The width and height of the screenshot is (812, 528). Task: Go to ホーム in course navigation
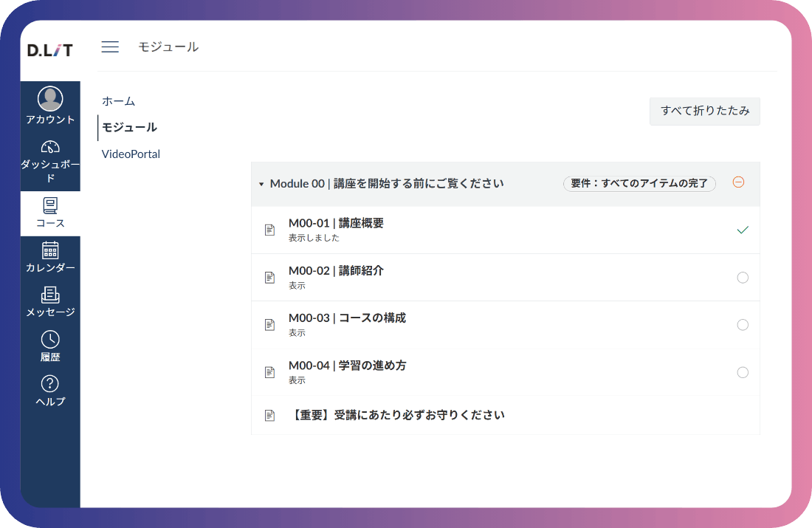pyautogui.click(x=118, y=101)
